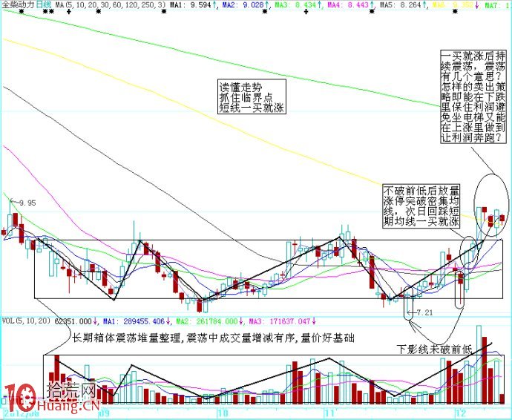Click the 7.21 low price label

[x=424, y=312]
